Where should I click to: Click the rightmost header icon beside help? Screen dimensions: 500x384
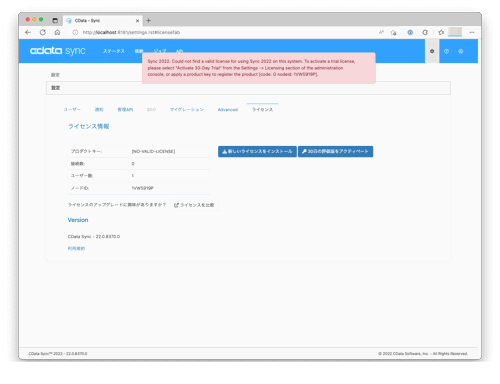point(461,51)
